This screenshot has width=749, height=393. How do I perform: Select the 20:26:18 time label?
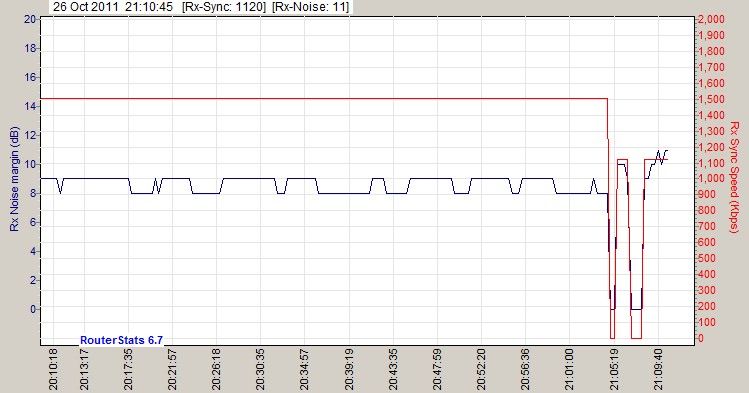216,369
